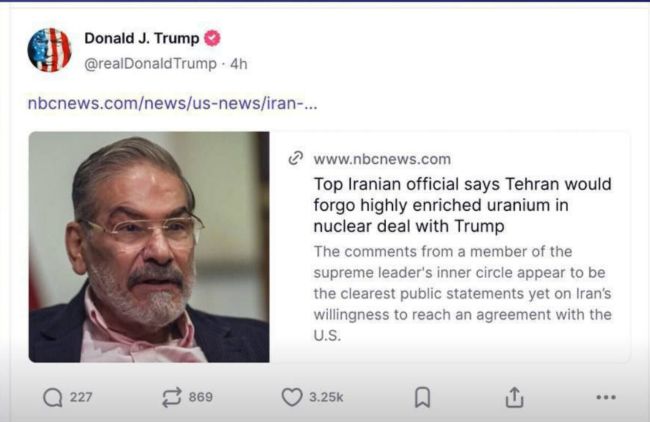Click the share upload icon
This screenshot has height=422, width=650.
pyautogui.click(x=514, y=397)
